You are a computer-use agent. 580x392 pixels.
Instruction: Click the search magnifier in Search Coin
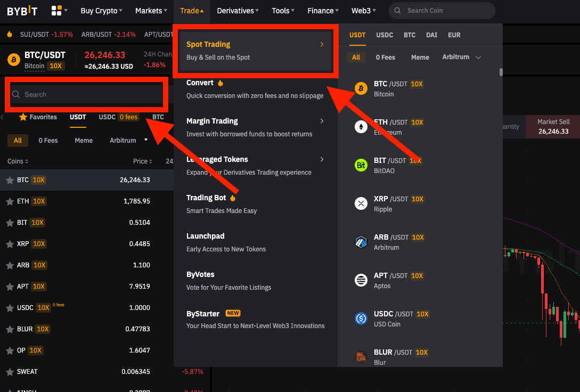(398, 11)
